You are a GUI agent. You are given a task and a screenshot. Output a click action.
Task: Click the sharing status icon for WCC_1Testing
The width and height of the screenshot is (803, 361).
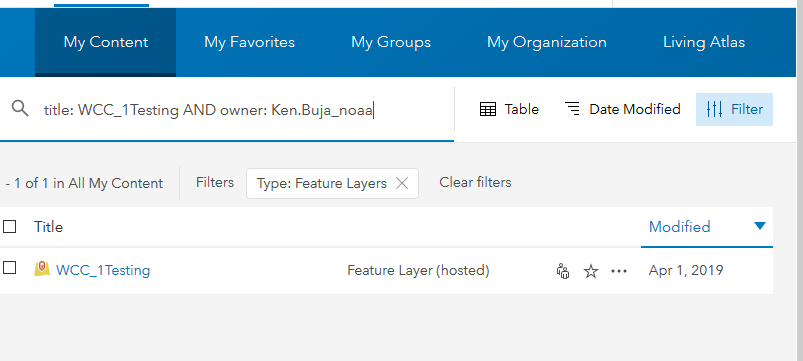[563, 271]
